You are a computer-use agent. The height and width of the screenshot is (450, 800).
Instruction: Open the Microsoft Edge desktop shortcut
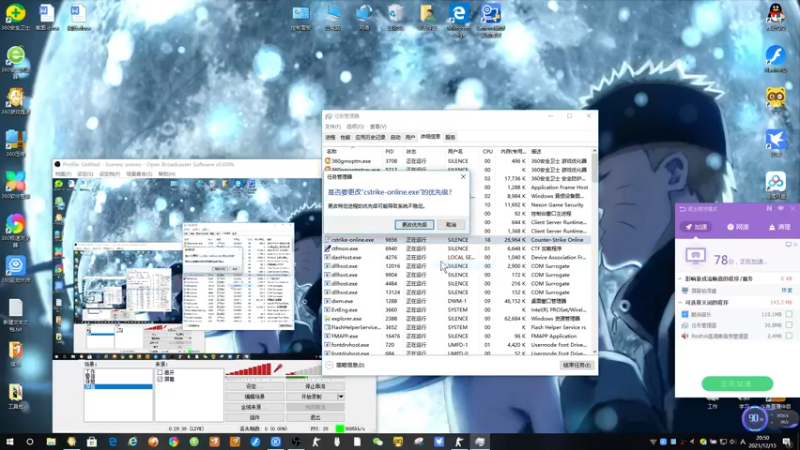click(459, 18)
